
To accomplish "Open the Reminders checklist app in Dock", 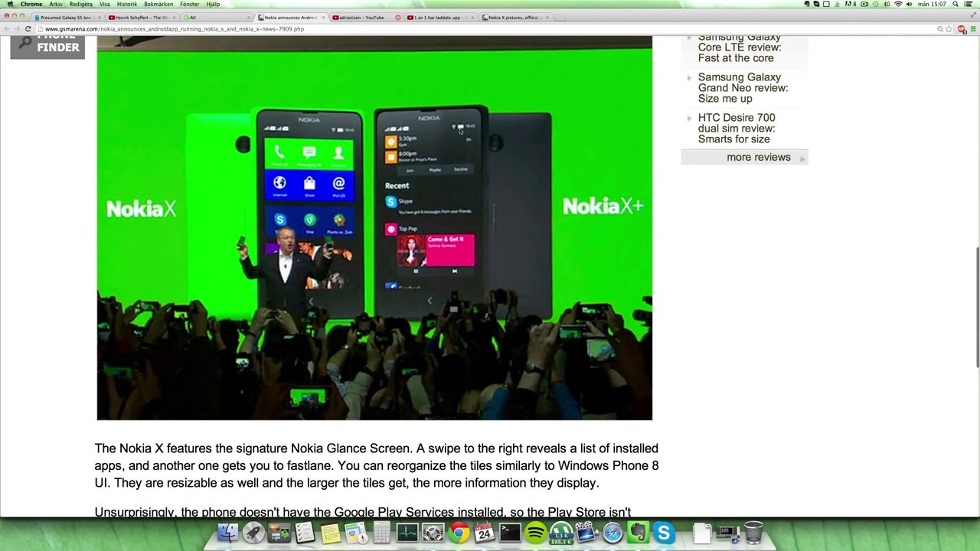I will coord(305,533).
